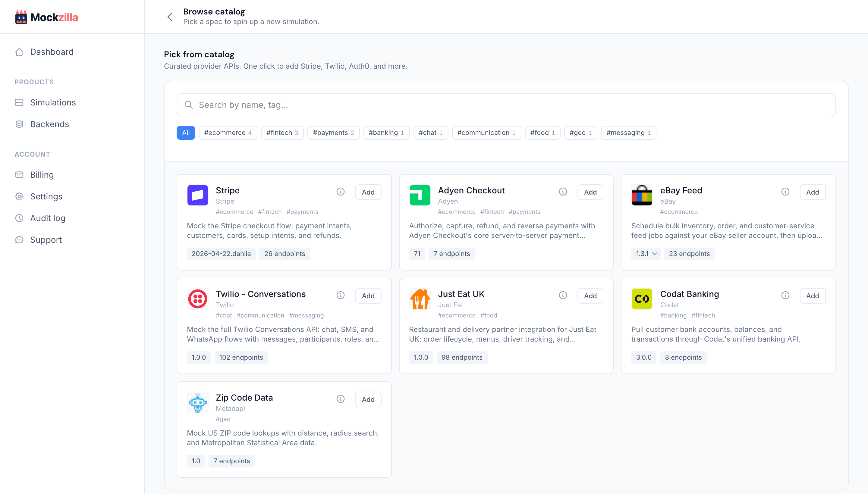Select the All filter chip
Viewport: 868px width, 494px height.
[186, 133]
